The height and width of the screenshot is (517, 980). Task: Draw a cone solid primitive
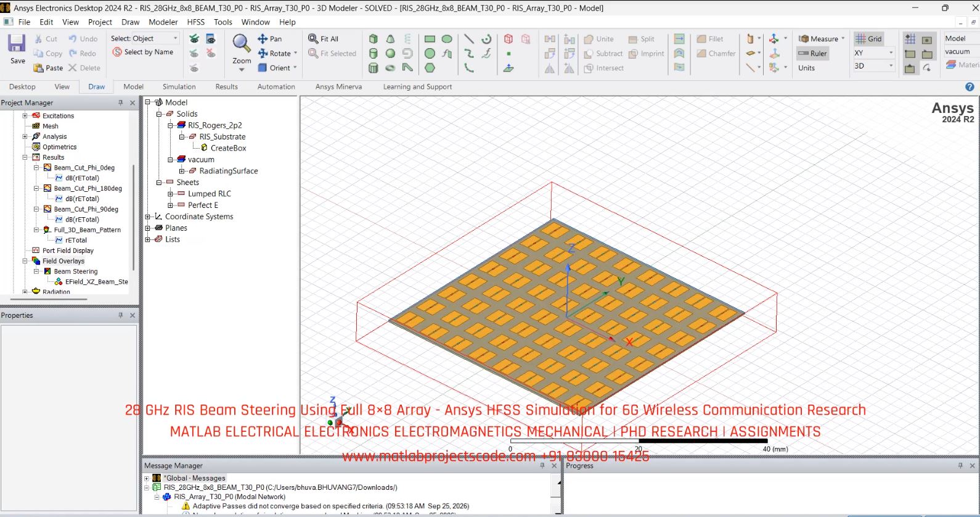point(390,38)
